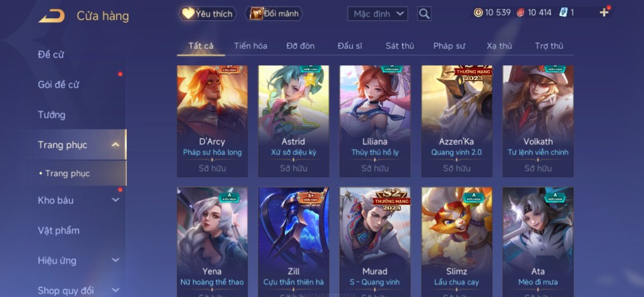Select D'Arcy Pháp sư hỏa long skin
This screenshot has width=644, height=297.
(x=212, y=121)
